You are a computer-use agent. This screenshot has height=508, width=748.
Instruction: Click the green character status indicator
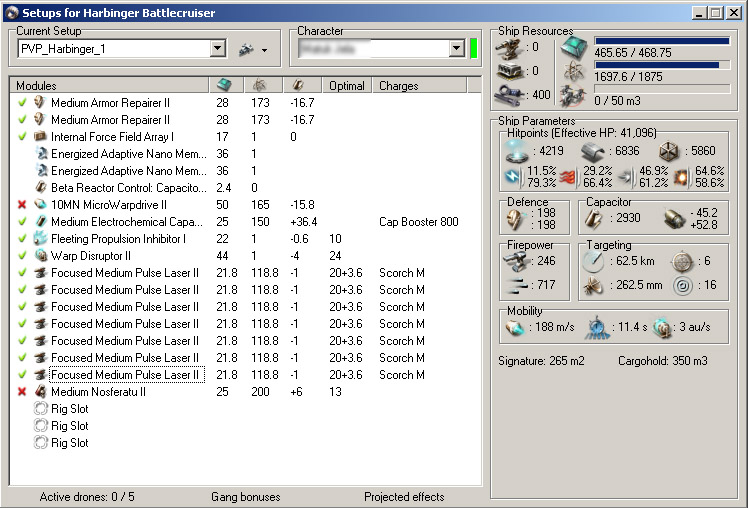474,49
